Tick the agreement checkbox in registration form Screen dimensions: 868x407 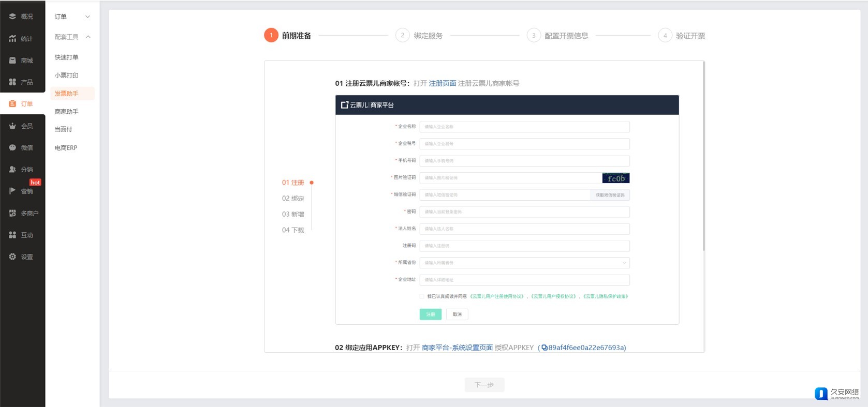click(422, 296)
